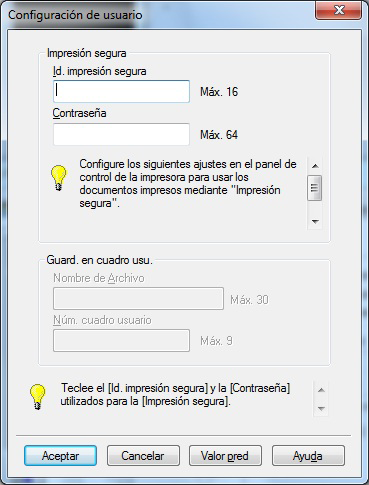Viewport: 369px width, 485px height.
Task: Open help via the Ayuda button
Action: point(308,456)
